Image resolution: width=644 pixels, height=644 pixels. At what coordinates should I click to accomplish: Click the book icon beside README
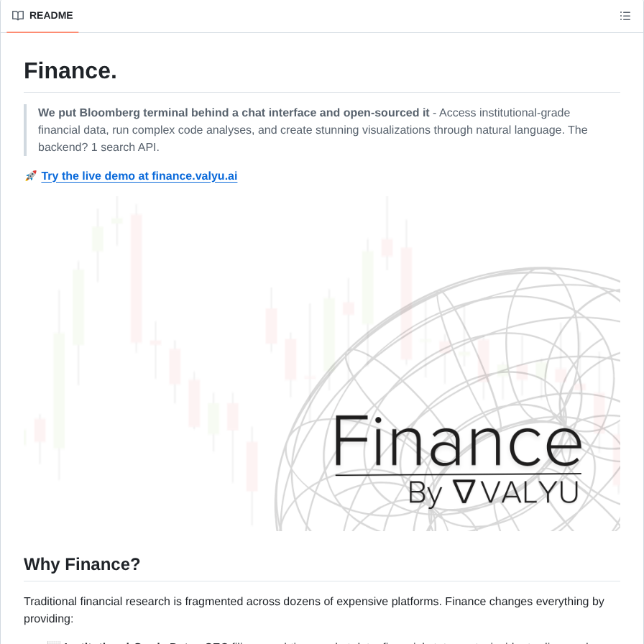point(18,15)
